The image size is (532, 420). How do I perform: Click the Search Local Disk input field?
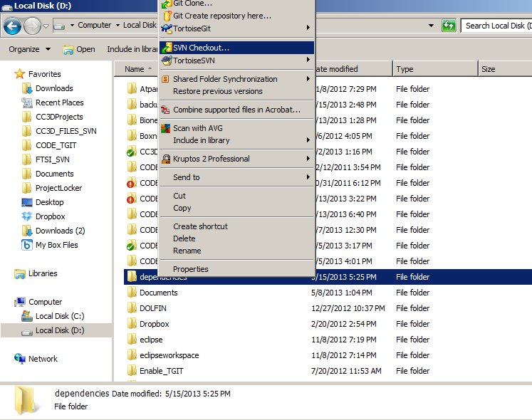click(496, 26)
